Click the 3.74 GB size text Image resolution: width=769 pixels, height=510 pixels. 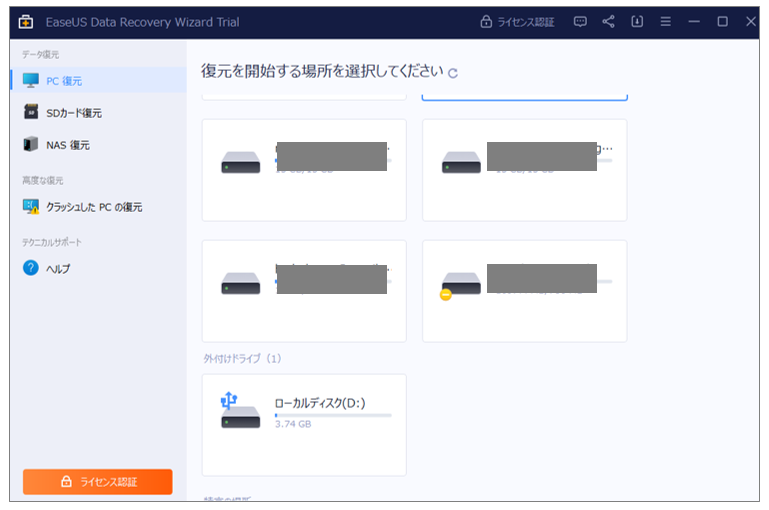(293, 424)
